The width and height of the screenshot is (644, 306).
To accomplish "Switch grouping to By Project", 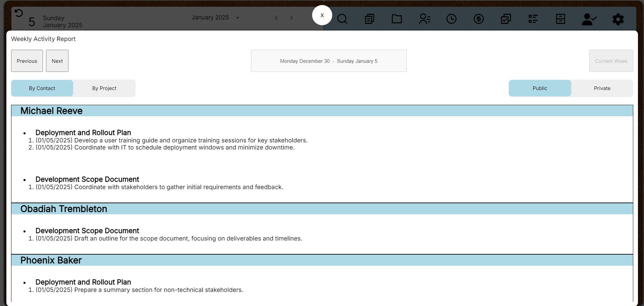I will pos(104,88).
